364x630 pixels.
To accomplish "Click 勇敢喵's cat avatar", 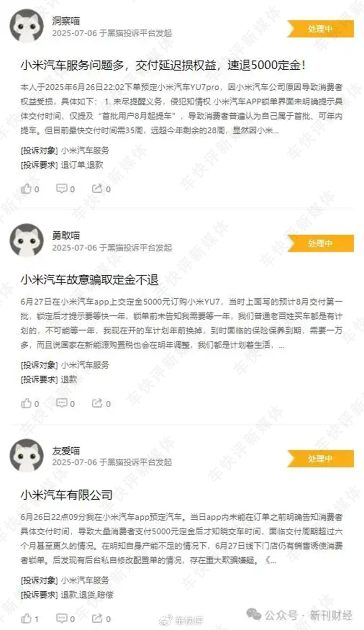I will [26, 241].
